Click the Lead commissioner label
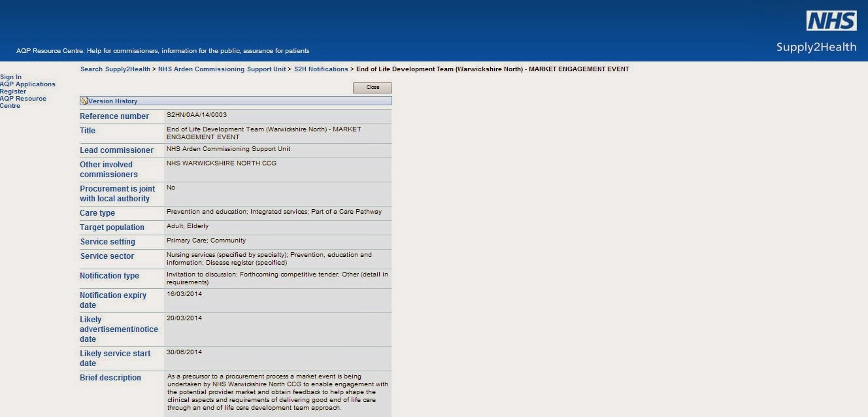This screenshot has height=417, width=868. [117, 150]
